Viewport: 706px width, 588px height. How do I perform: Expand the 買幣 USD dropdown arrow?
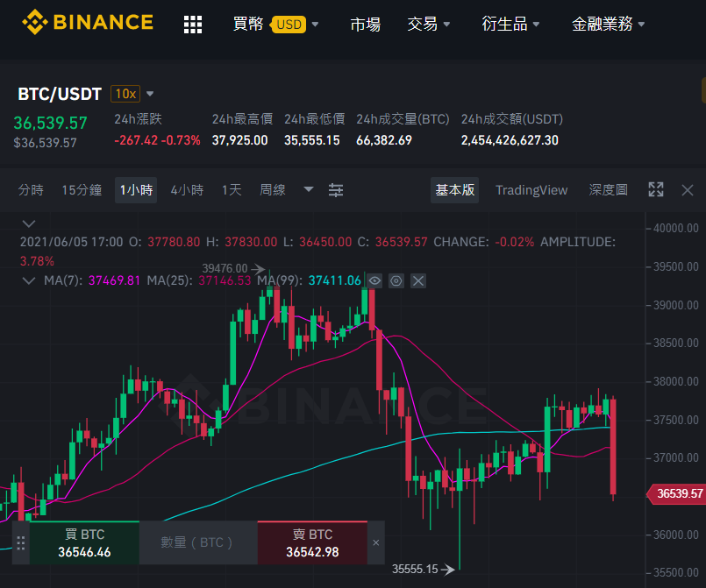pos(315,25)
